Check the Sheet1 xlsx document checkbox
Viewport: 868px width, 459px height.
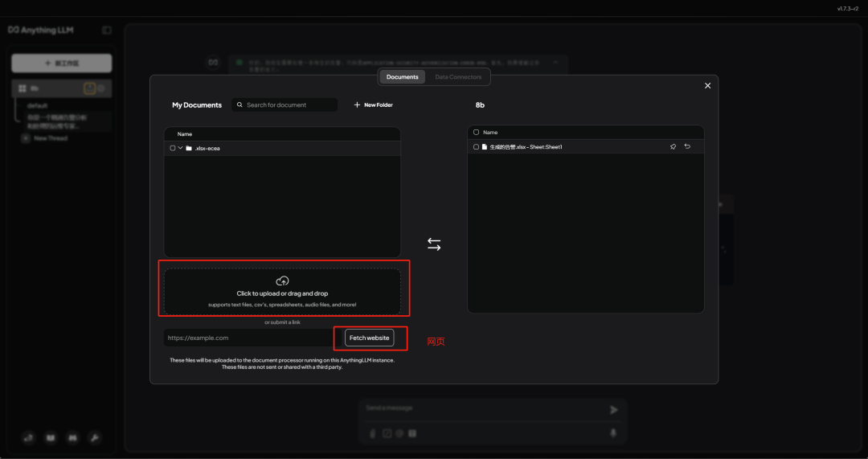point(476,147)
